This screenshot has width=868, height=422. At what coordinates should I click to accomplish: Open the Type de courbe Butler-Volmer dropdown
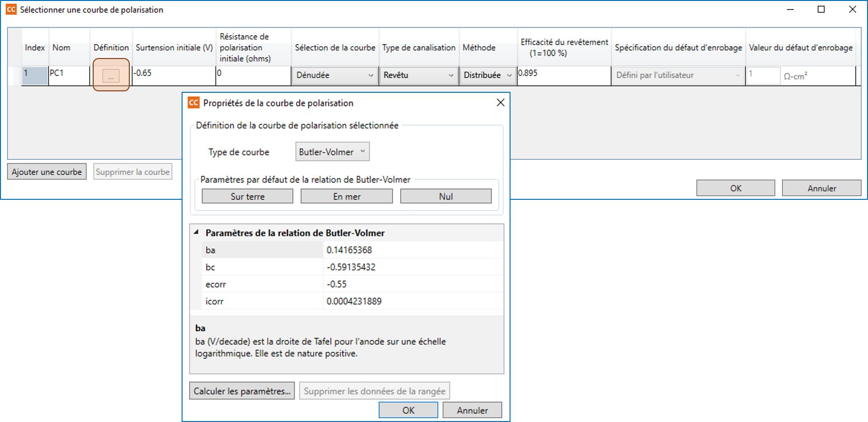click(332, 152)
